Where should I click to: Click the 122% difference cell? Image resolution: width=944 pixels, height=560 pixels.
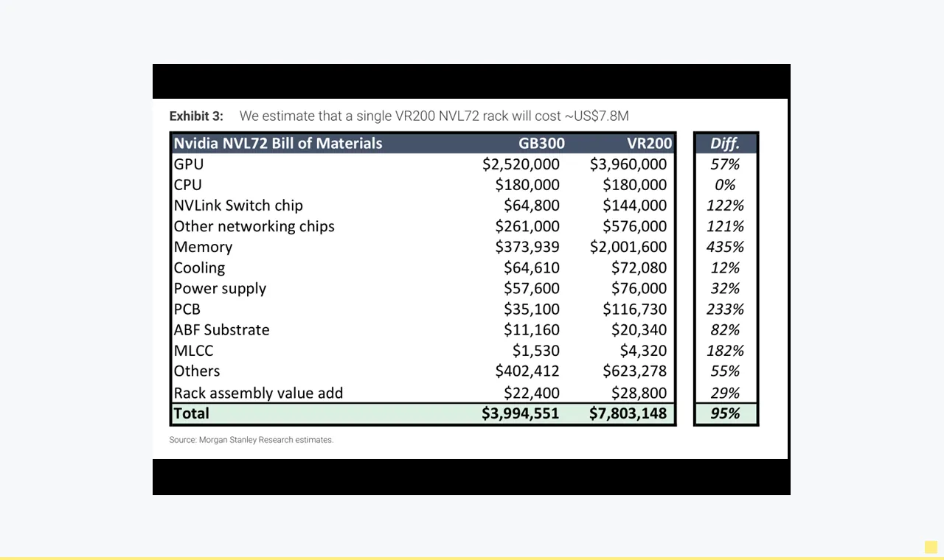[725, 206]
